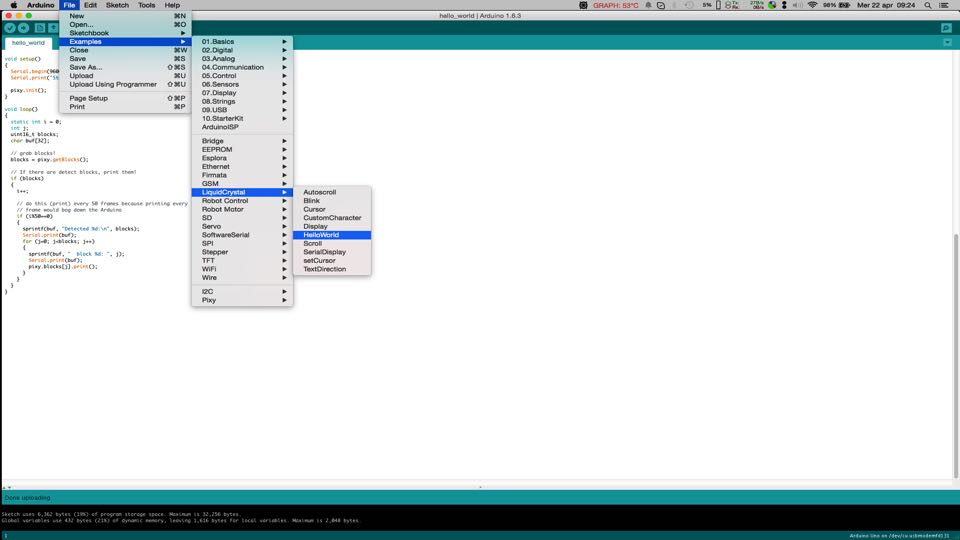Open the Edit menu
This screenshot has width=960, height=540.
point(90,5)
